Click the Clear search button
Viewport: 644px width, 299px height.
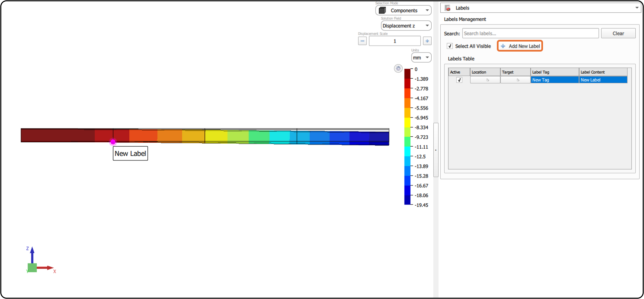(x=618, y=33)
